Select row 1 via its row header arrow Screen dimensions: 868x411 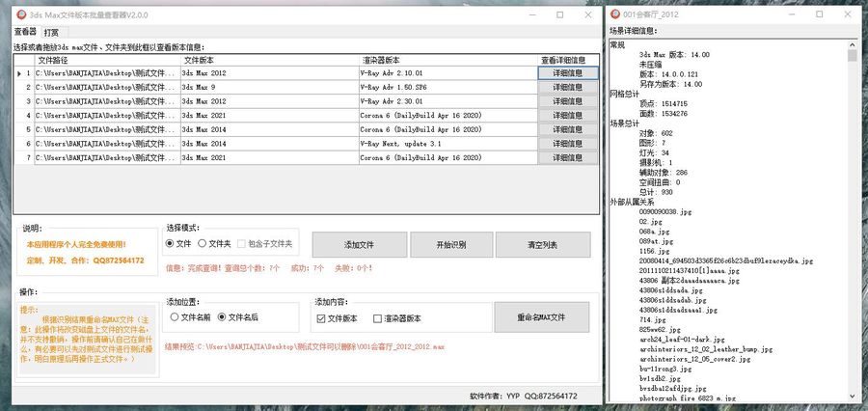pos(24,73)
